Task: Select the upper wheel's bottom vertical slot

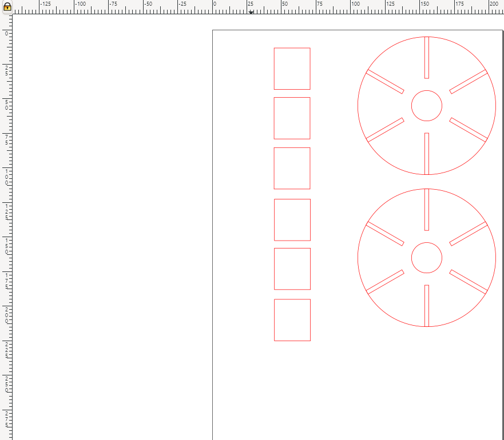Action: coord(427,154)
